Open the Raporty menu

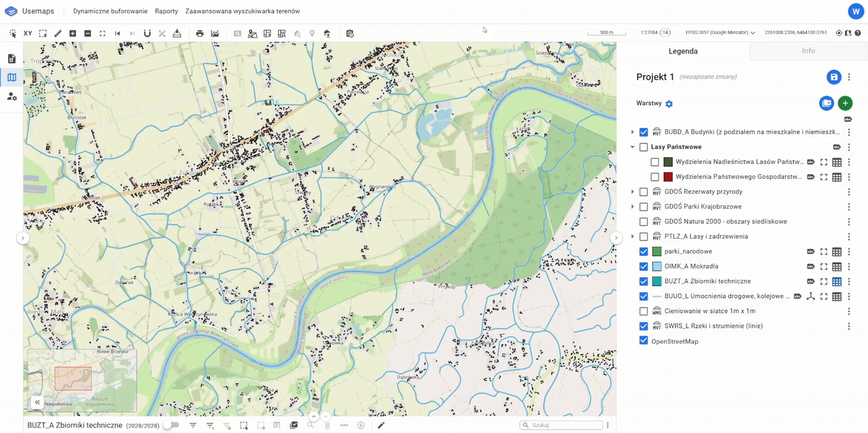click(x=166, y=12)
